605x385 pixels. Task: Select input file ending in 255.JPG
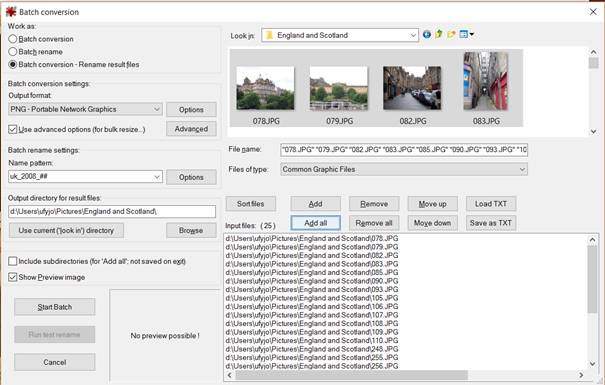[x=312, y=357]
